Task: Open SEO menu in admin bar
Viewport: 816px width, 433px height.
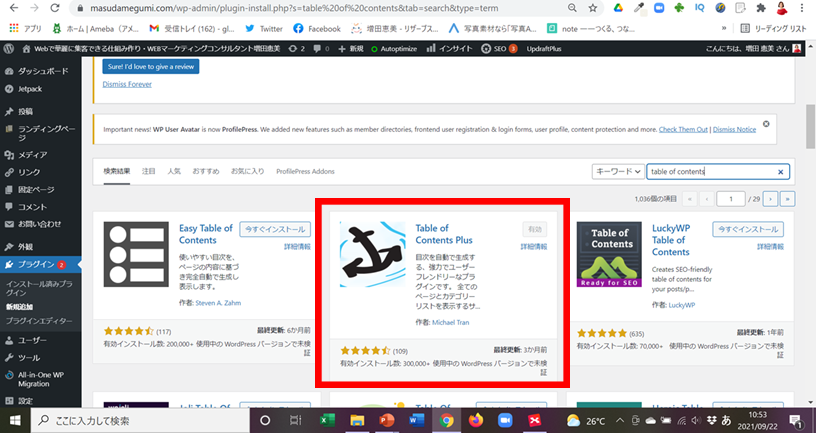Action: pos(499,48)
